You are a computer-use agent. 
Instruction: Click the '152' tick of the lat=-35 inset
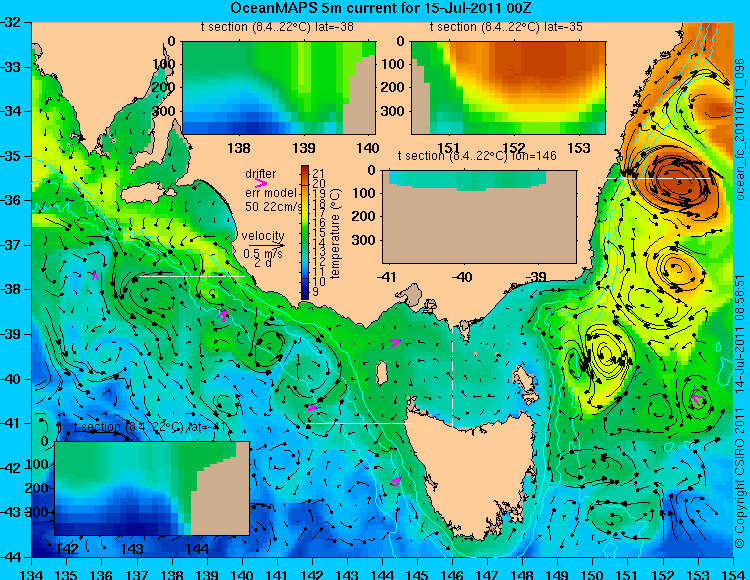pyautogui.click(x=514, y=148)
